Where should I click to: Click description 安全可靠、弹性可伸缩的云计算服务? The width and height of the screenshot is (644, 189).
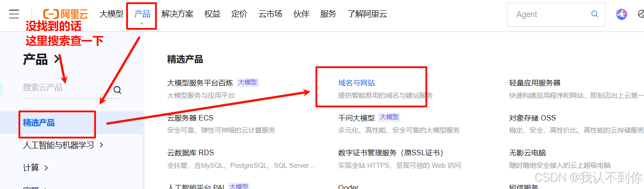tap(221, 130)
